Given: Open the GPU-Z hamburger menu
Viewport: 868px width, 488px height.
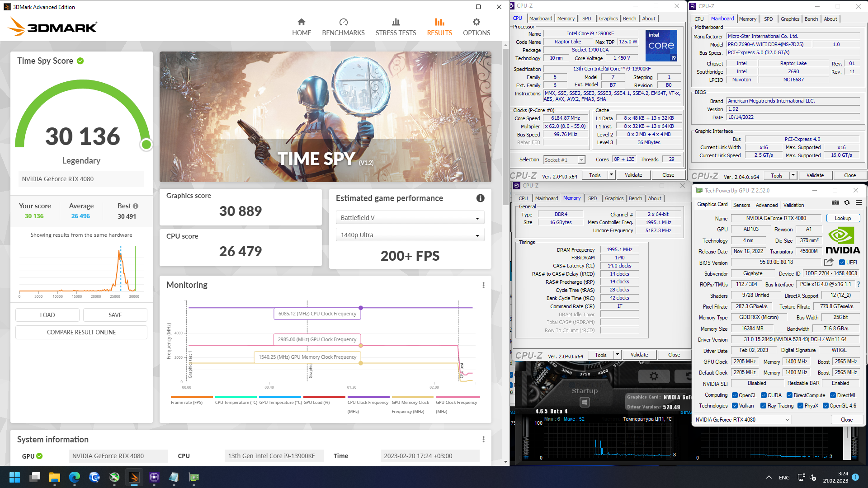Looking at the screenshot, I should [859, 202].
